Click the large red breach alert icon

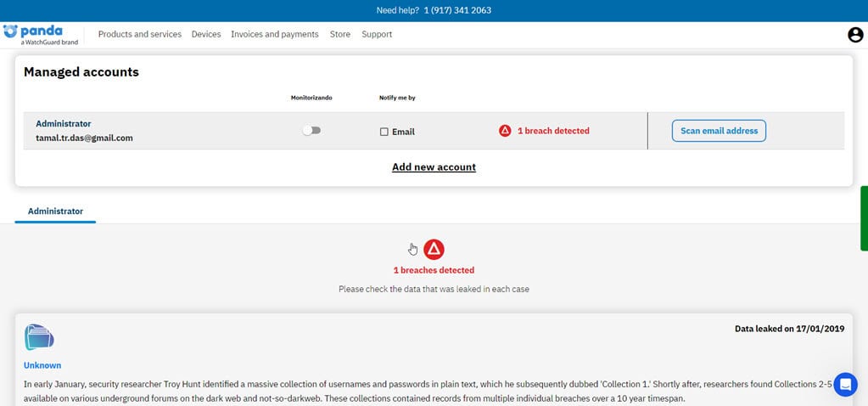(434, 250)
